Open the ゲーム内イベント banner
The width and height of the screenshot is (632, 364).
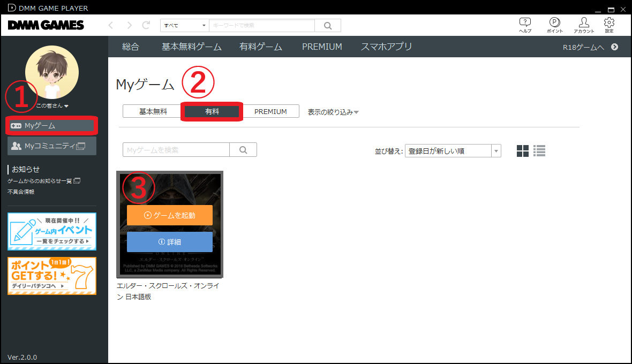pos(52,232)
